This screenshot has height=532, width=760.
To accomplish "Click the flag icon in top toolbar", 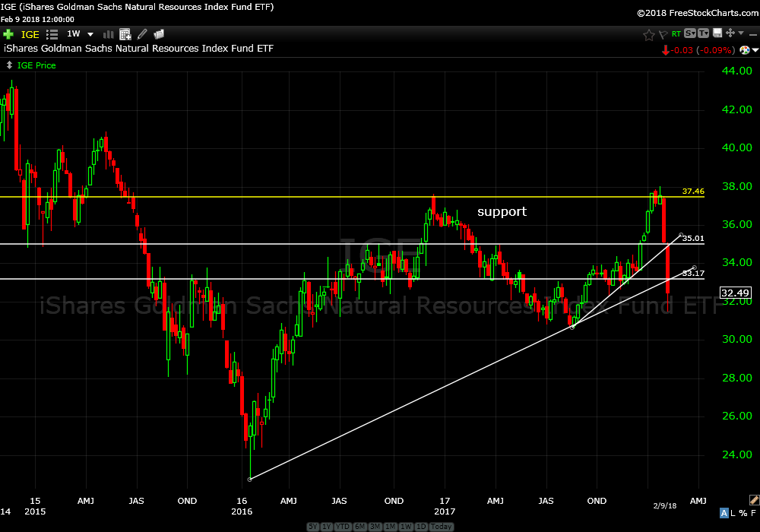I will (661, 34).
